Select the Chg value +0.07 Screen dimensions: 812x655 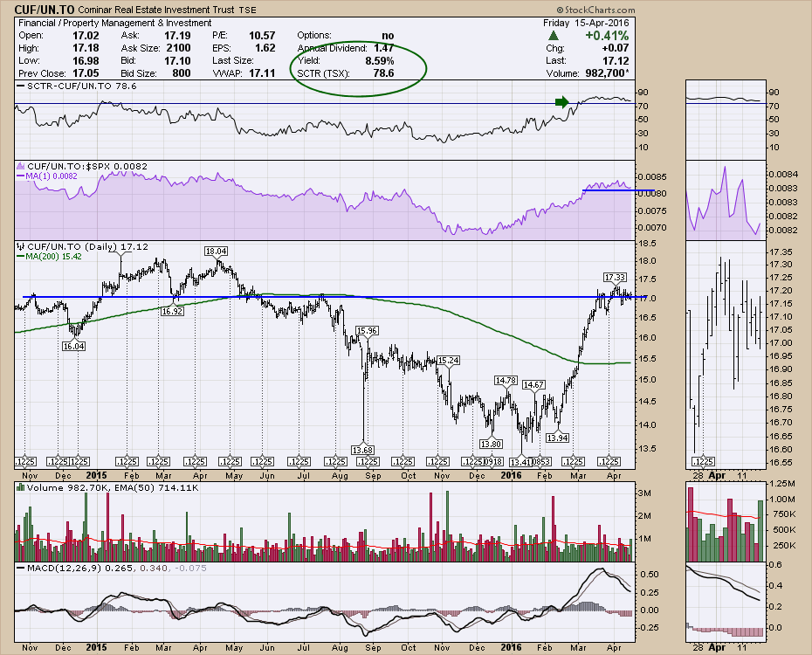click(616, 48)
